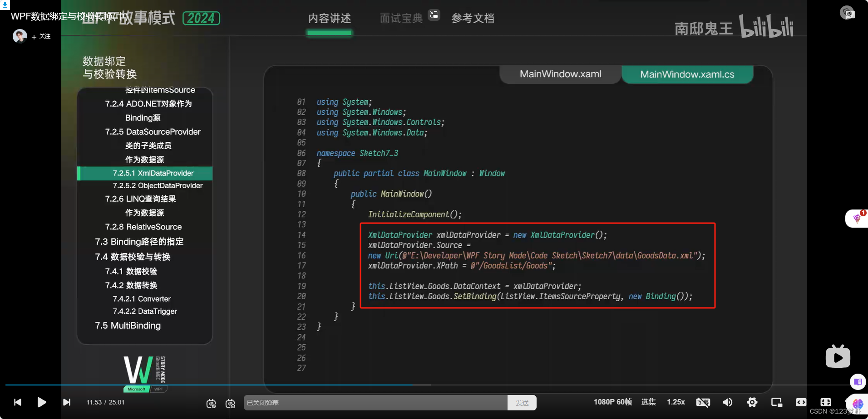Select 7.4.1 数据校验 outline item
The image size is (868, 419).
[x=131, y=271]
